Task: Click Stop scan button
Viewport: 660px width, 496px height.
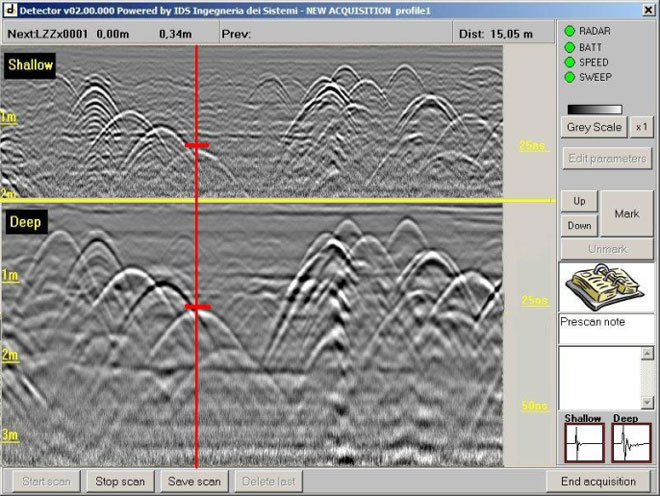Action: [120, 481]
